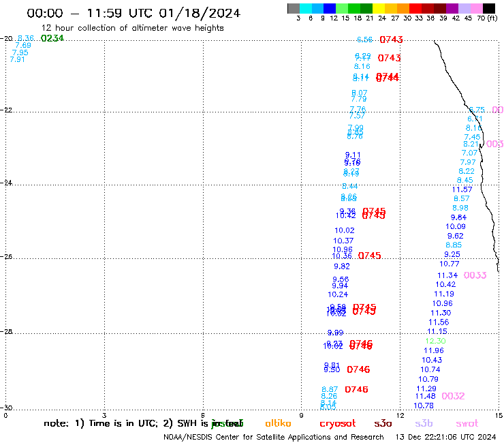The height and width of the screenshot is (443, 504).
Task: Click the orange 30 ft legend swatch
Action: tap(403, 8)
